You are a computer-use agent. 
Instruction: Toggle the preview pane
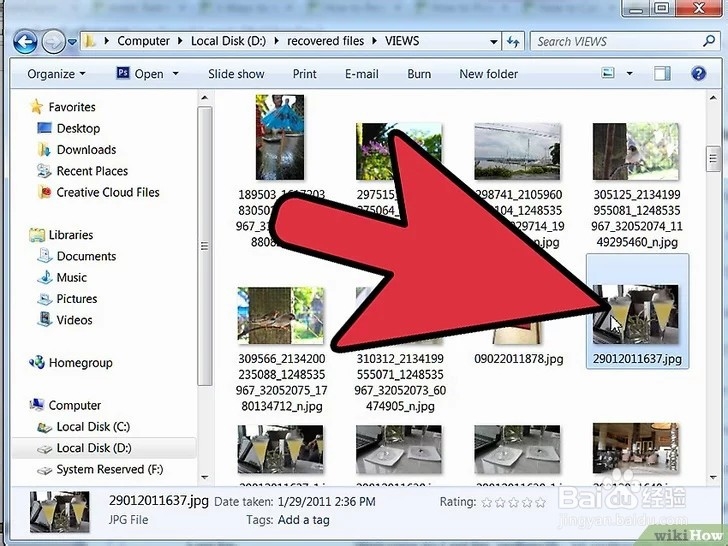(x=662, y=73)
